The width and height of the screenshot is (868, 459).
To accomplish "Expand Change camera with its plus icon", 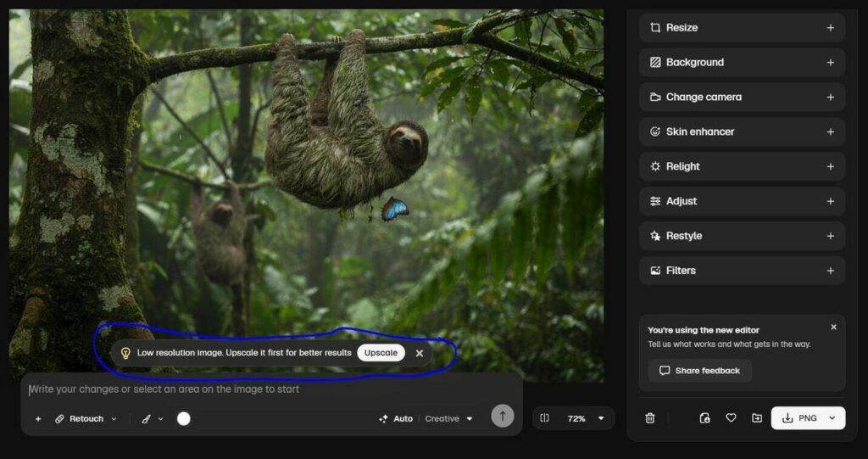I will click(x=831, y=97).
